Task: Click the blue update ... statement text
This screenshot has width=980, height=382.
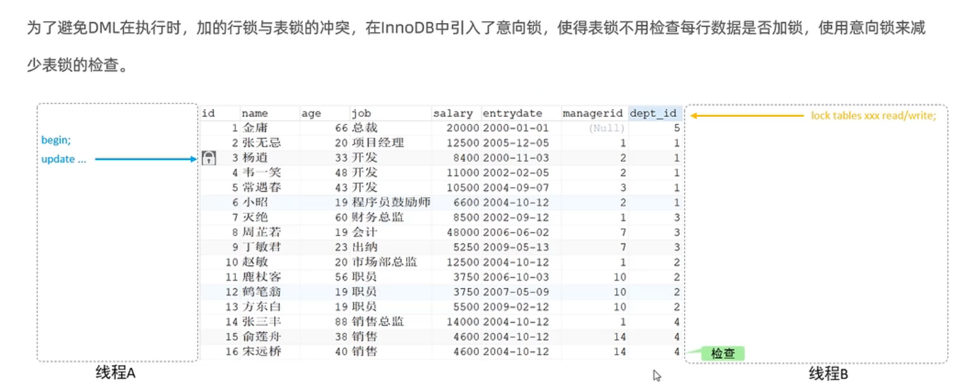Action: [64, 160]
